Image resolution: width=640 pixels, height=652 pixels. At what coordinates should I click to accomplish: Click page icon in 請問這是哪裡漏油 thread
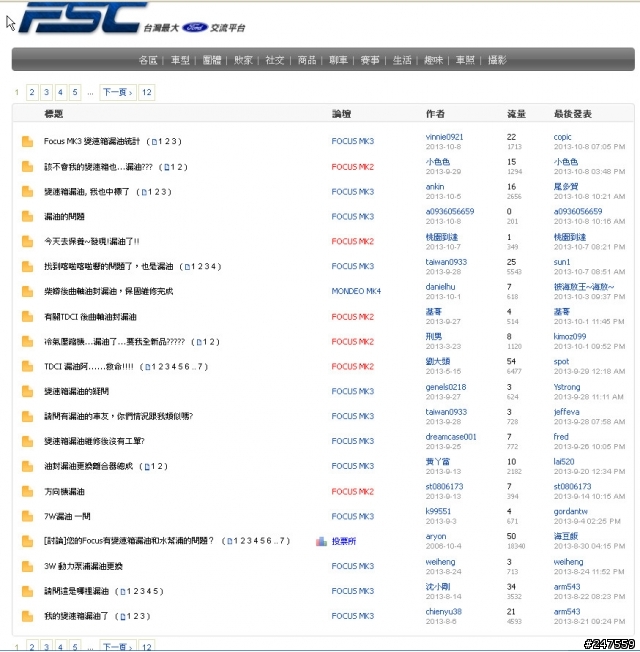click(123, 592)
